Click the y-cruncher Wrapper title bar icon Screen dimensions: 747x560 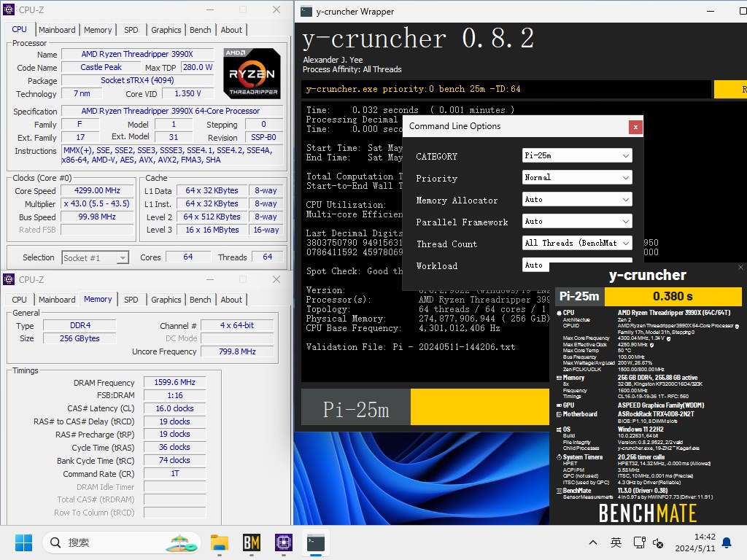coord(306,12)
